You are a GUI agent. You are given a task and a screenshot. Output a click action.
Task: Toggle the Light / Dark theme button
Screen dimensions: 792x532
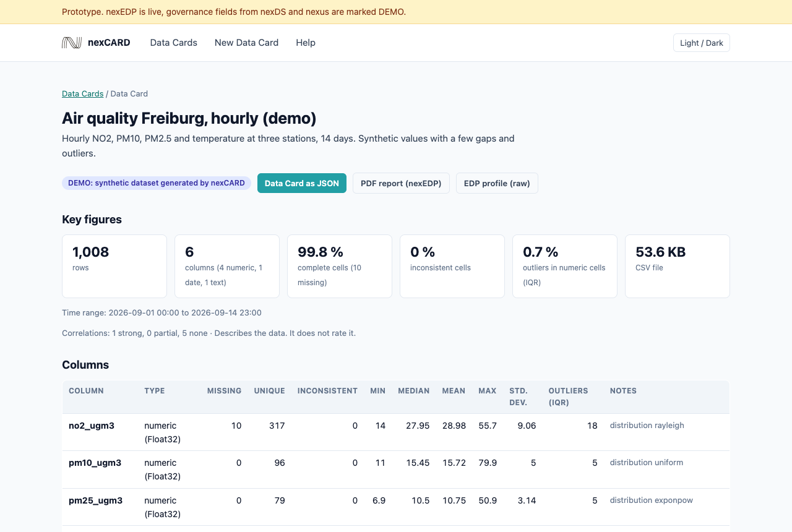pyautogui.click(x=702, y=43)
